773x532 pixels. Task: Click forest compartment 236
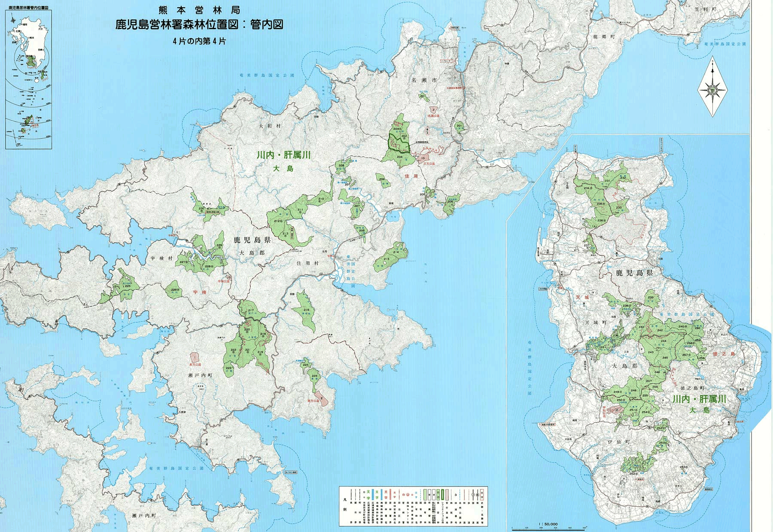point(601,220)
